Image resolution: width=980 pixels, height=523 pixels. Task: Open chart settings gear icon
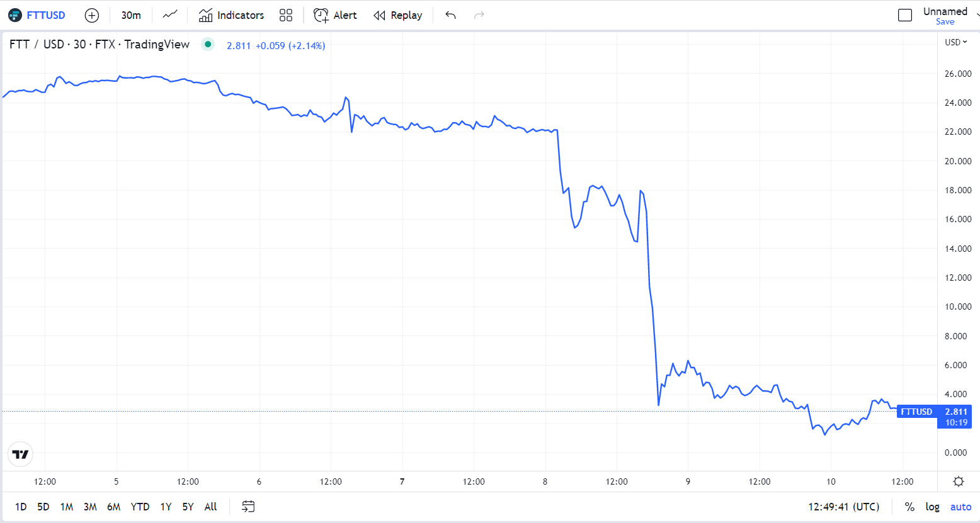click(959, 481)
